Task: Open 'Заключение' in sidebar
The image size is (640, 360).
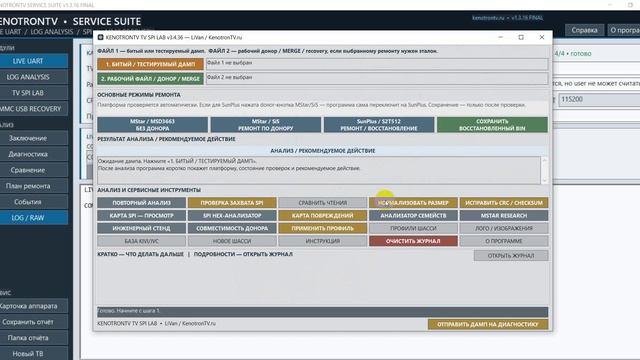Action: click(33, 138)
